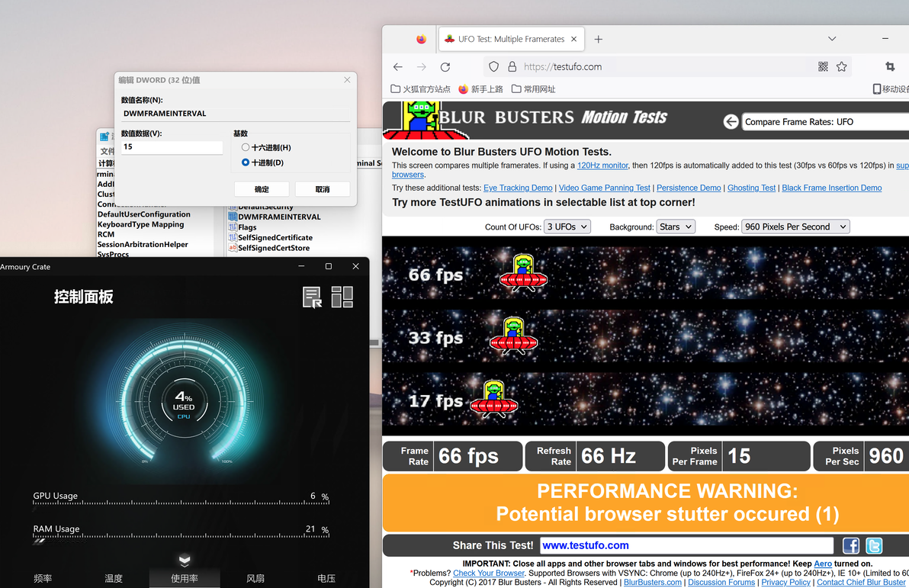The width and height of the screenshot is (909, 588).
Task: Click the back arrow beside Compare Frame Rates
Action: [x=731, y=122]
